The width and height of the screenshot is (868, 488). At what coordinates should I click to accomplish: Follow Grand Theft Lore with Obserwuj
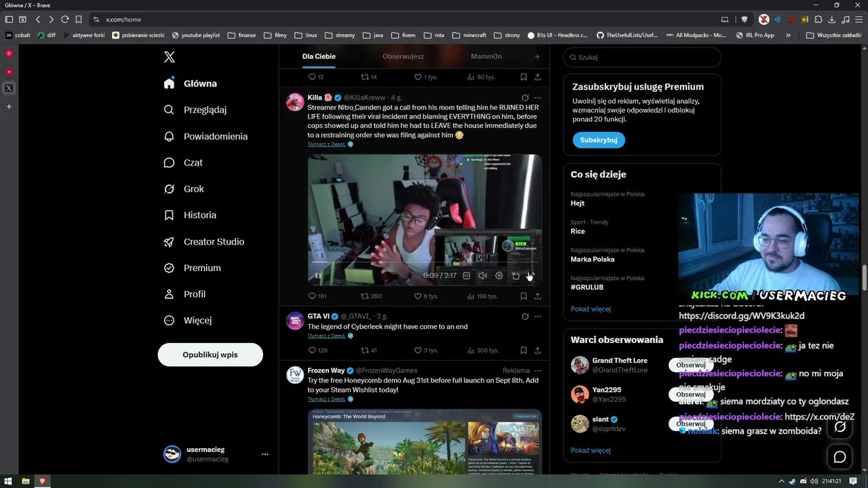pos(690,365)
